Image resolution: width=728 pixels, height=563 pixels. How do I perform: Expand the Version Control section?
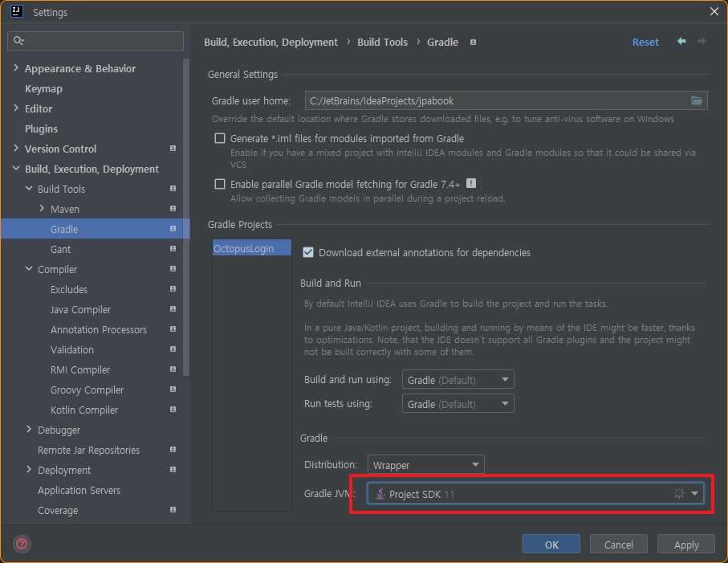tap(16, 149)
